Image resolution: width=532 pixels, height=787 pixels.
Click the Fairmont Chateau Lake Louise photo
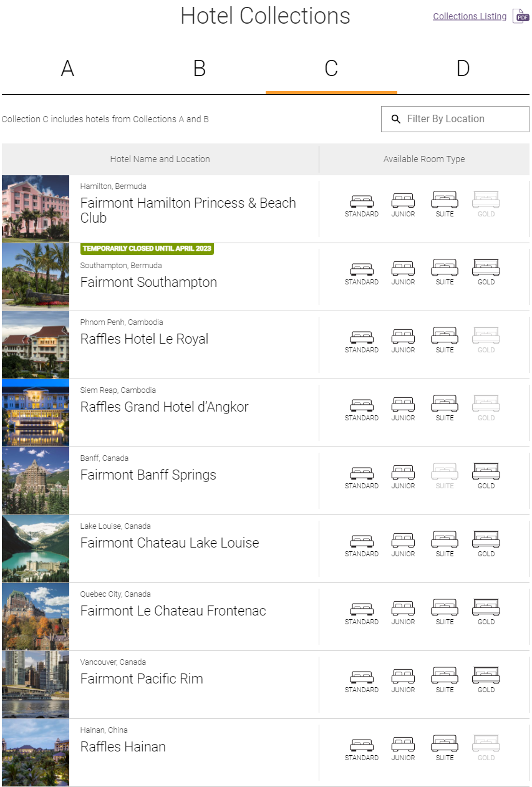[34, 548]
